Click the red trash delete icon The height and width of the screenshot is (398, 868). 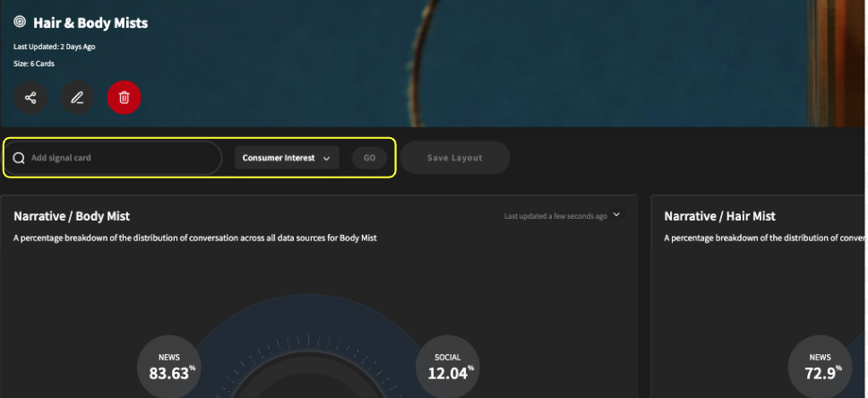pyautogui.click(x=124, y=98)
